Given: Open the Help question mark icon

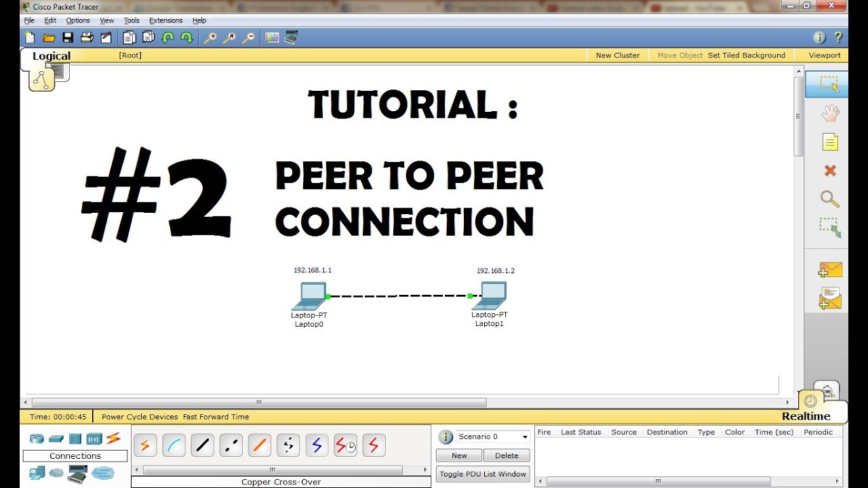Looking at the screenshot, I should tap(838, 38).
